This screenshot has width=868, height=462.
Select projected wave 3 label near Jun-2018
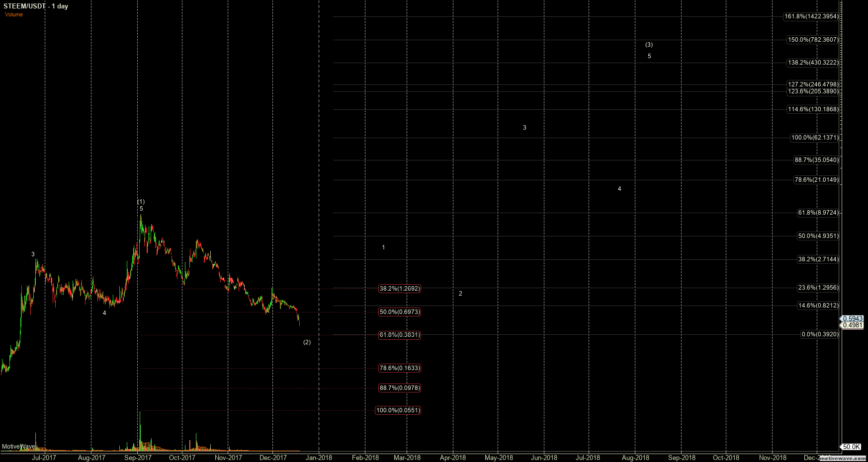click(524, 128)
